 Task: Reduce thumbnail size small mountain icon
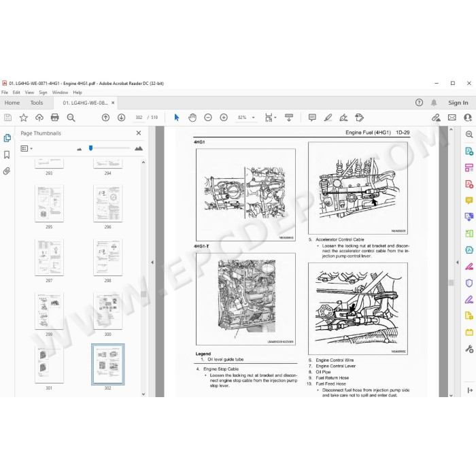coord(80,149)
